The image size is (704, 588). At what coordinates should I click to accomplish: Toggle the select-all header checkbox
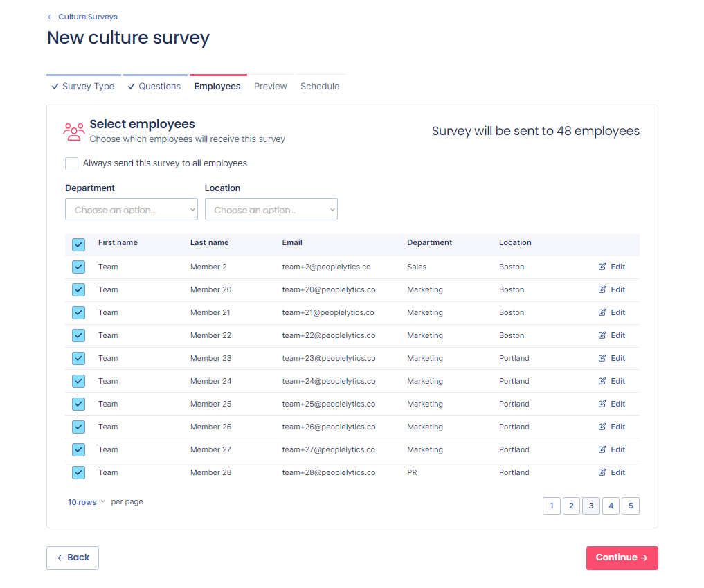(x=79, y=244)
